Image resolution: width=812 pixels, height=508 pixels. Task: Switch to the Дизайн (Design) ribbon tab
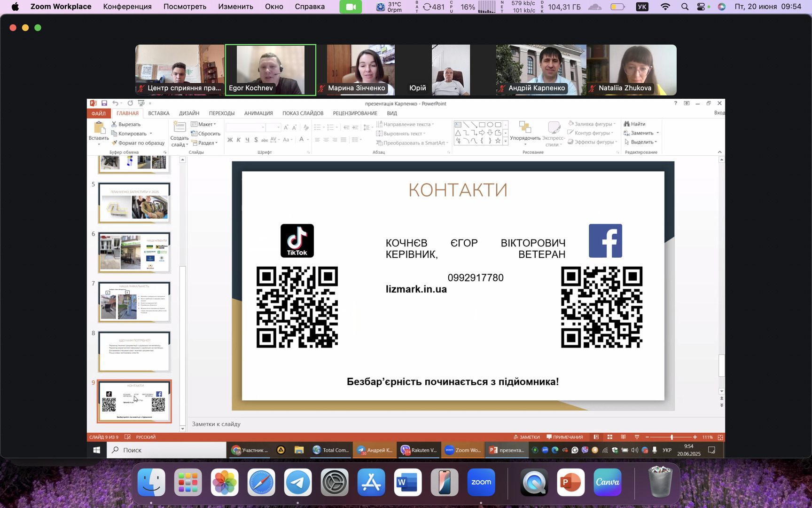coord(189,113)
